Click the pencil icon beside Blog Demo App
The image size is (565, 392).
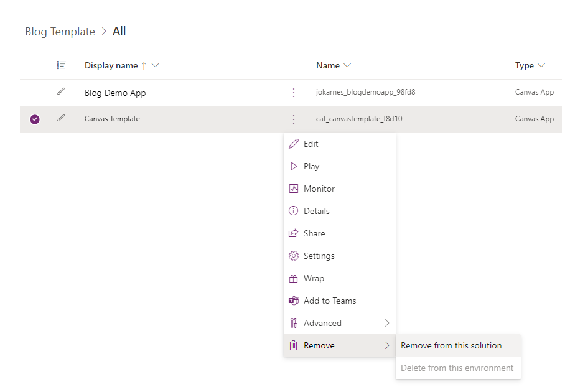60,92
